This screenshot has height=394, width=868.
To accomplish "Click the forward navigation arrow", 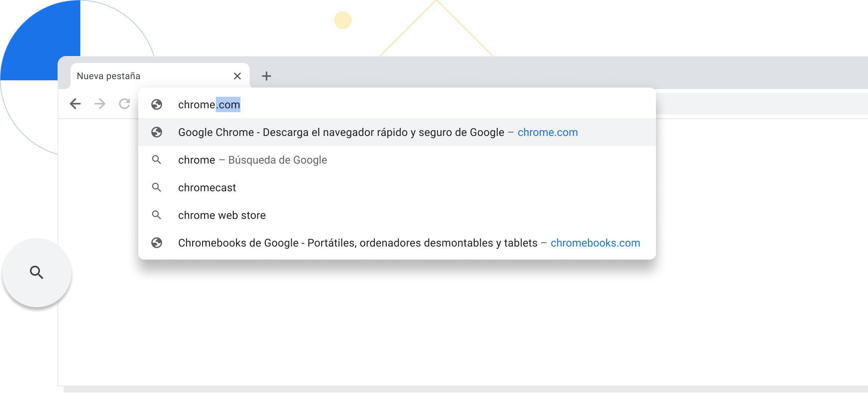I will pos(100,104).
